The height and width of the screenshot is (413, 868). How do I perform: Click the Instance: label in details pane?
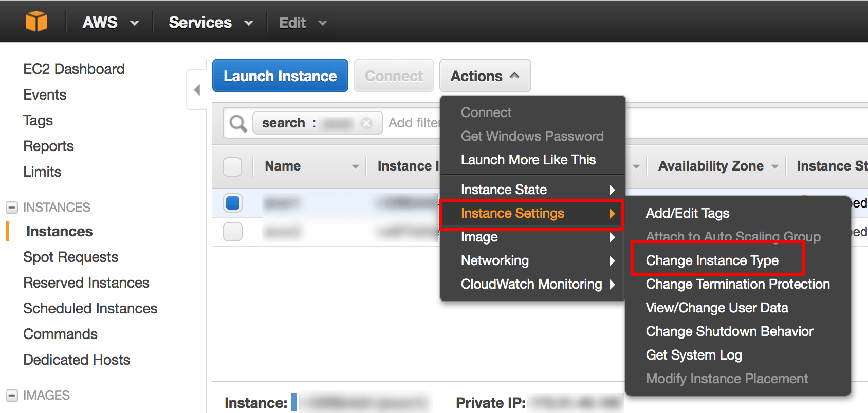256,403
